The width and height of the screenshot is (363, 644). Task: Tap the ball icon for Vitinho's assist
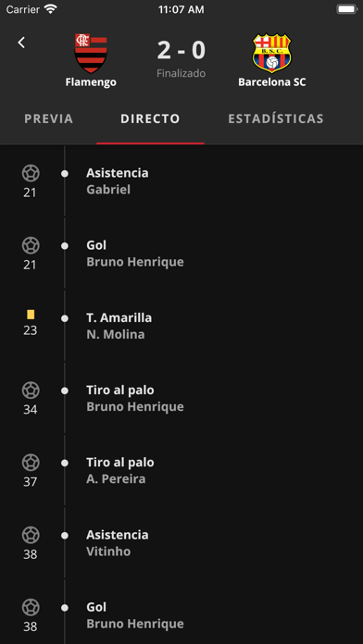(x=31, y=535)
